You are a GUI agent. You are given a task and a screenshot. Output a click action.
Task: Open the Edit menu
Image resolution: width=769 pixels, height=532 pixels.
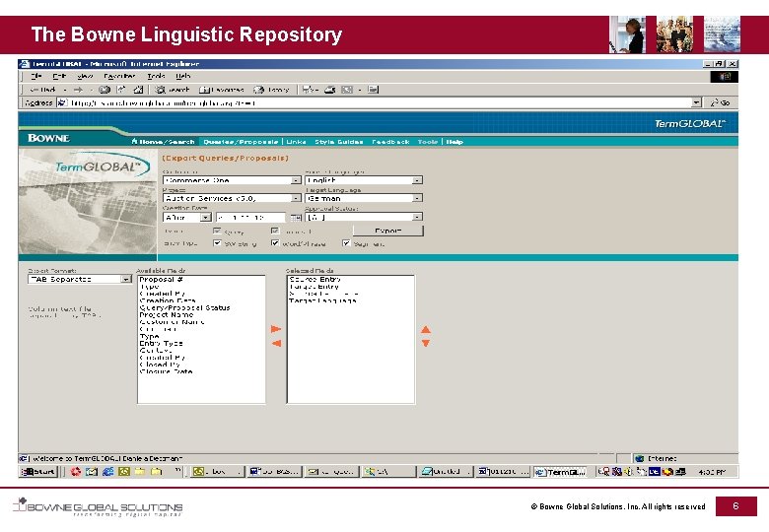(x=59, y=77)
